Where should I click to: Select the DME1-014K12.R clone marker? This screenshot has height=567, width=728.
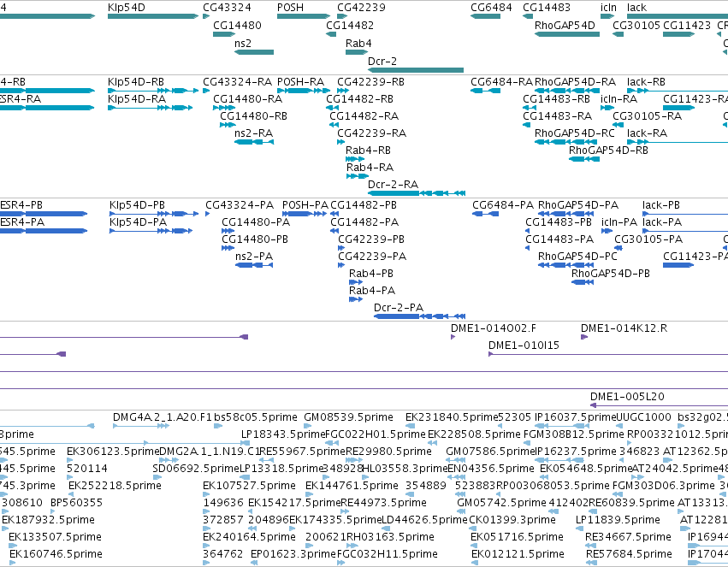click(584, 337)
